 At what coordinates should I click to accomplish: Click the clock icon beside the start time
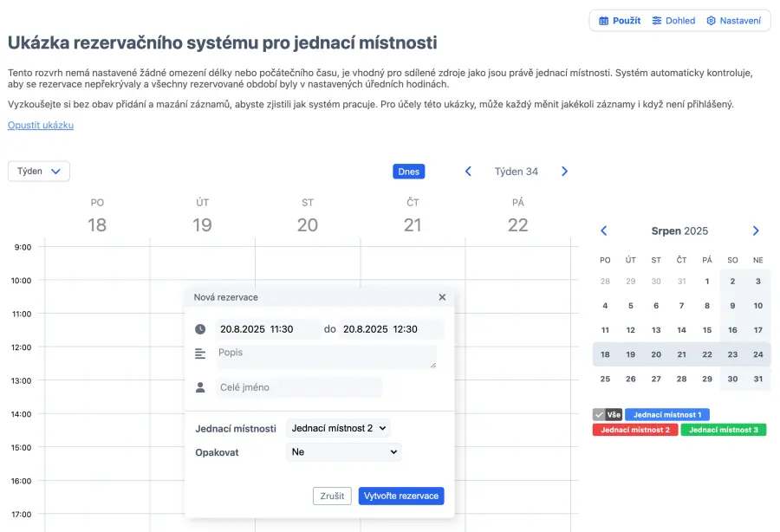[200, 329]
